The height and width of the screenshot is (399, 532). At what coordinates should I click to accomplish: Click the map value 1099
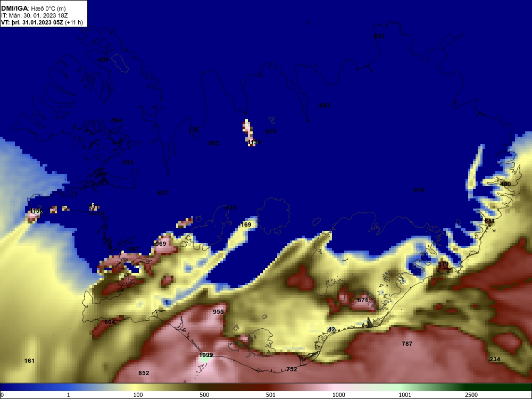click(206, 355)
